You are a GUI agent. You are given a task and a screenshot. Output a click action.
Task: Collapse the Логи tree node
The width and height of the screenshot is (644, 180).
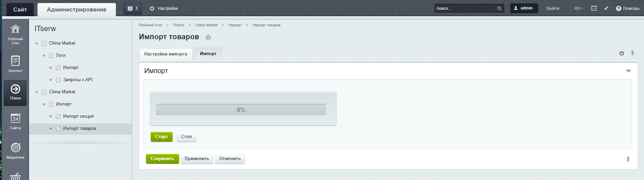[x=44, y=56]
